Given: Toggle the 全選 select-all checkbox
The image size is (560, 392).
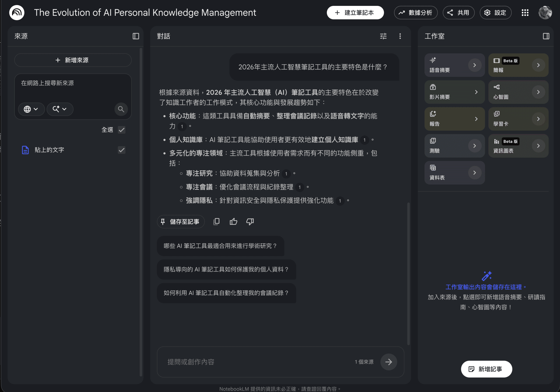Looking at the screenshot, I should (121, 130).
